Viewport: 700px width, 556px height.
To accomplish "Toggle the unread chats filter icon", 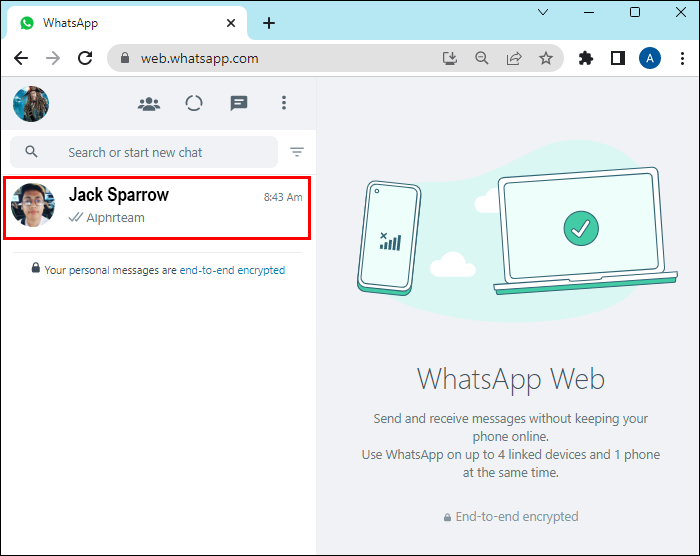I will [x=297, y=152].
